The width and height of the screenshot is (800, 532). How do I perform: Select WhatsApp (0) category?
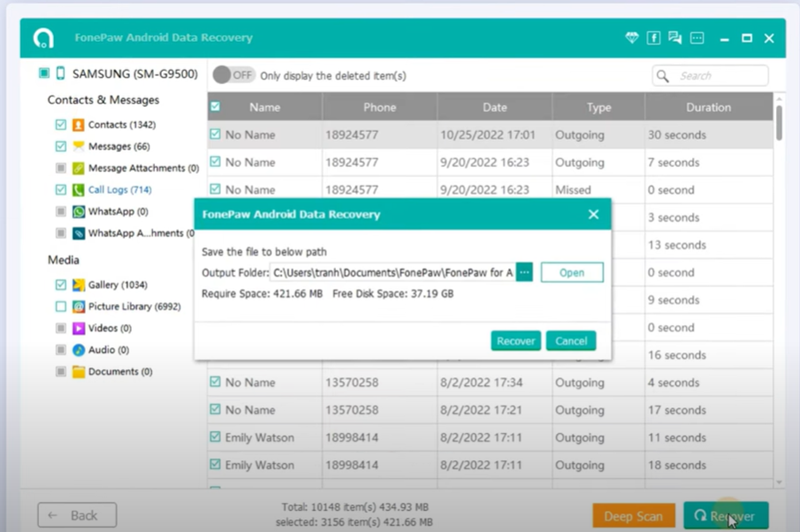tap(118, 212)
